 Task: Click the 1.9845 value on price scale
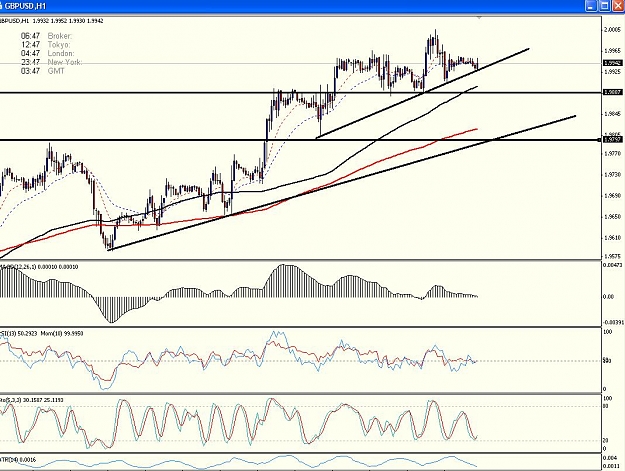point(613,114)
